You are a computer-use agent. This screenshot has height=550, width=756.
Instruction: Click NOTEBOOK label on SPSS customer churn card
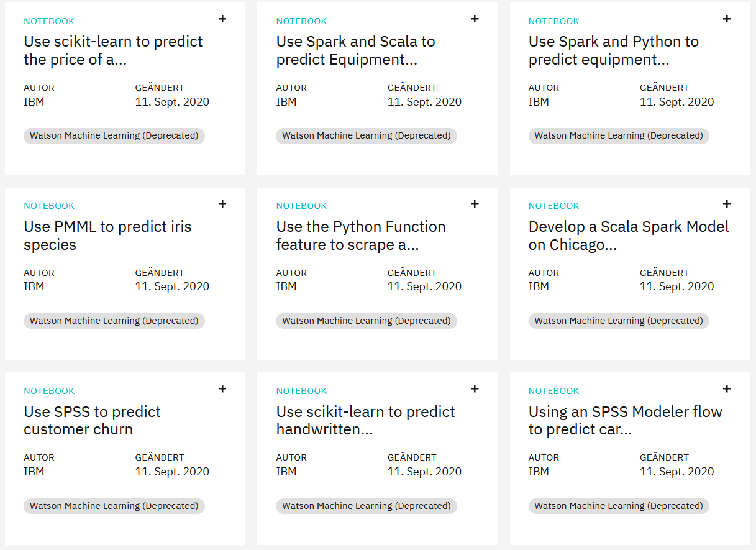[49, 391]
